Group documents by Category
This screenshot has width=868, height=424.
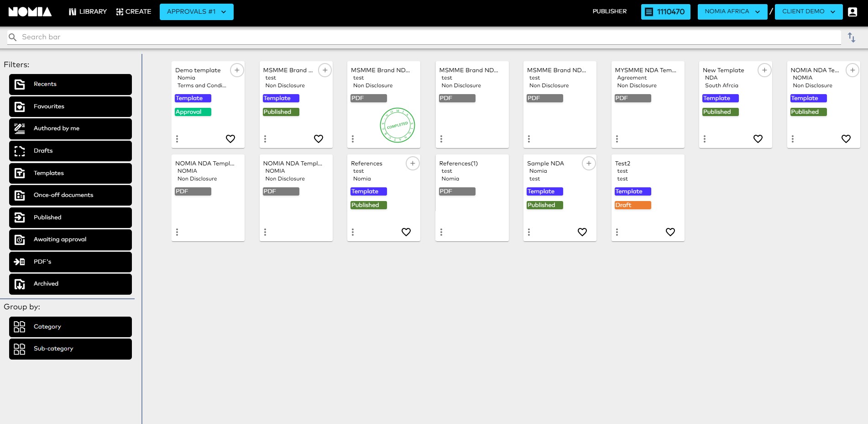(x=70, y=327)
